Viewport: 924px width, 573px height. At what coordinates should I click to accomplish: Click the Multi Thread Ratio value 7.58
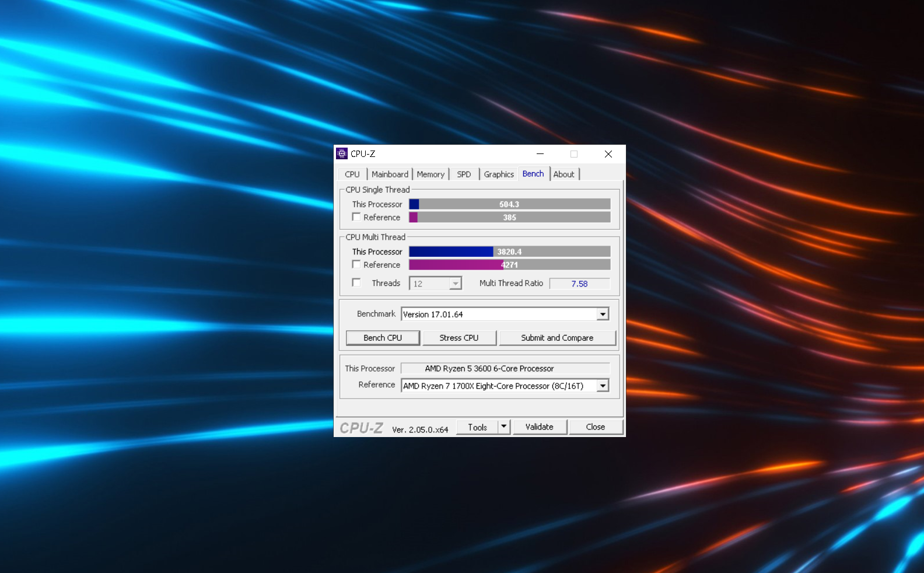pyautogui.click(x=580, y=284)
